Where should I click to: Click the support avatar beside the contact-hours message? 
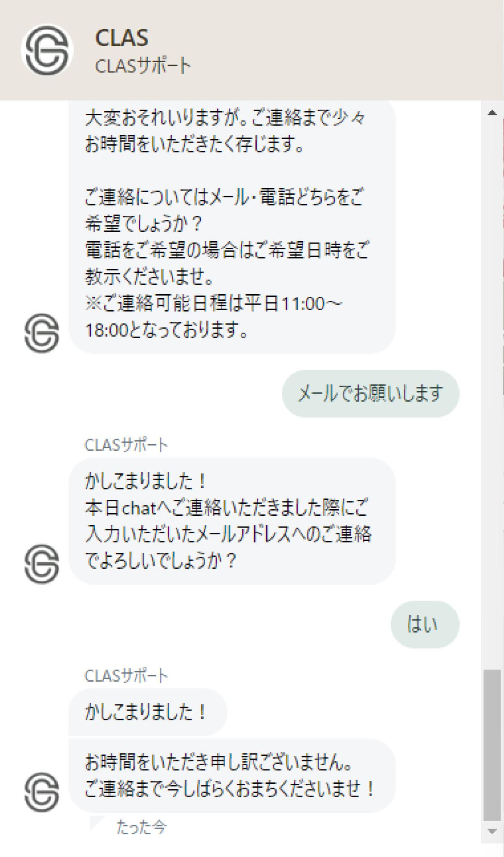point(42,333)
